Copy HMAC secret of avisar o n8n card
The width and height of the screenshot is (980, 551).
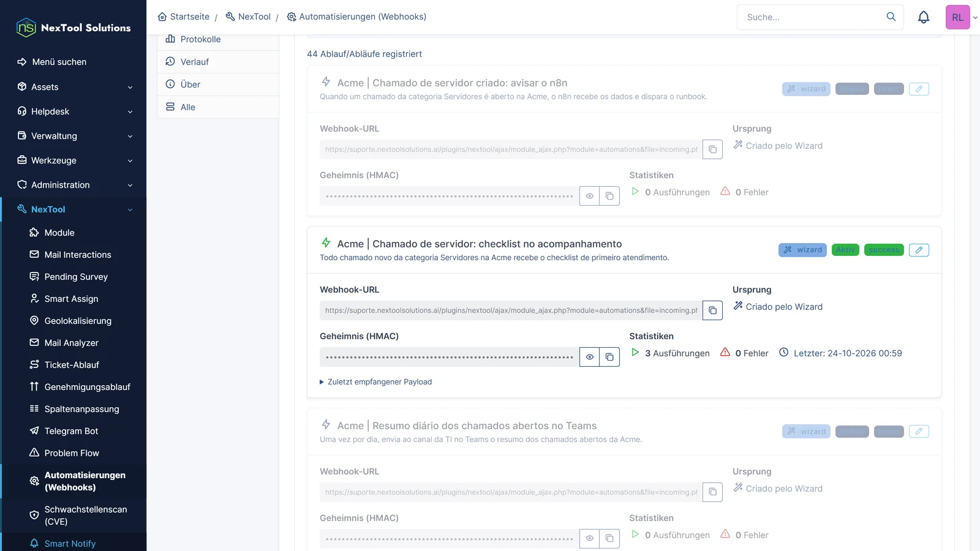(609, 196)
